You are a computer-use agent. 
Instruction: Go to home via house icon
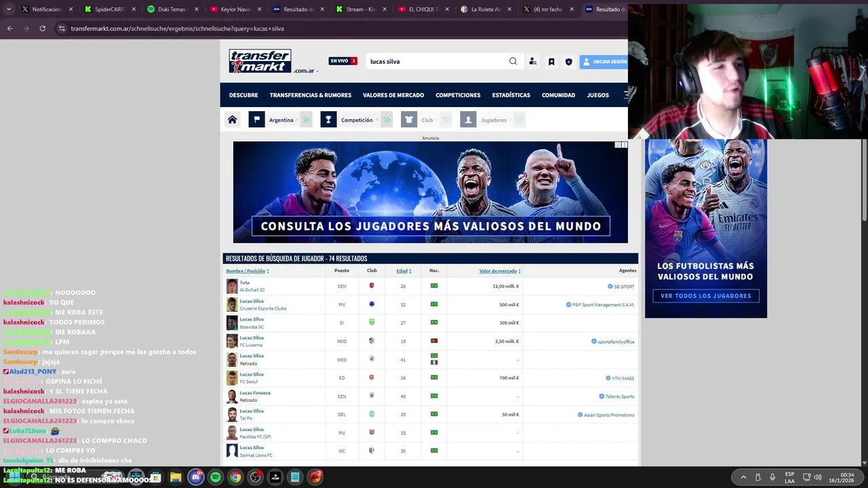tap(232, 120)
